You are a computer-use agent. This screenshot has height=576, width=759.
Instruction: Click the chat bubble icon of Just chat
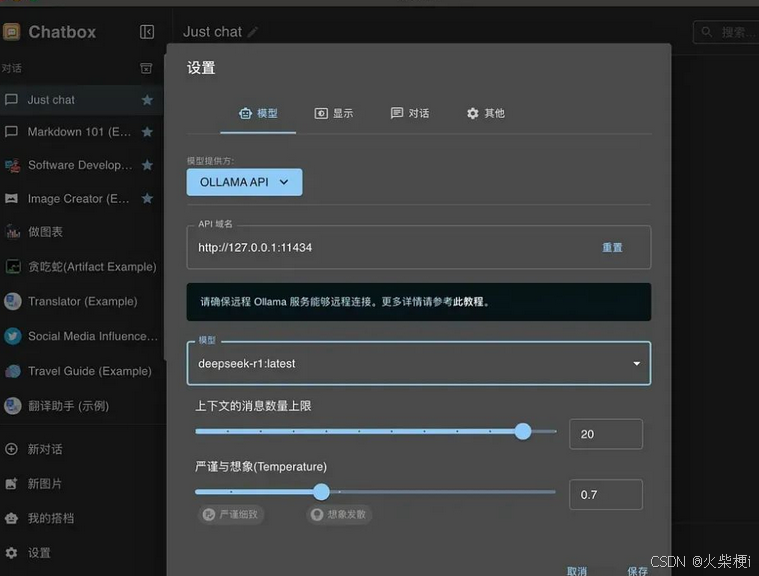[x=11, y=100]
